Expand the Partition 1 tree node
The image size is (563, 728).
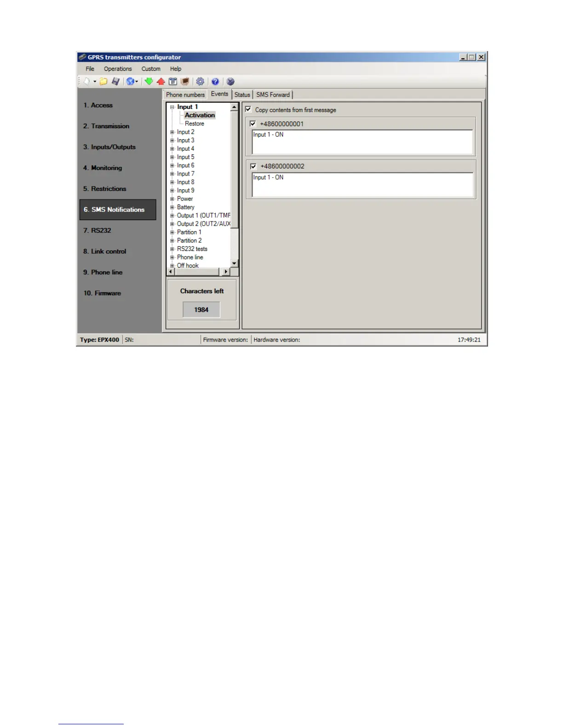tap(172, 233)
